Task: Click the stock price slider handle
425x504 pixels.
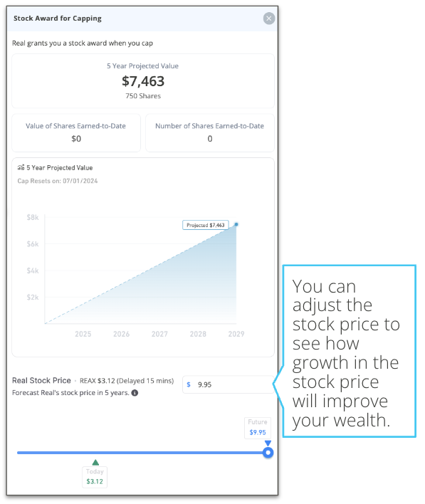Action: pos(268,453)
